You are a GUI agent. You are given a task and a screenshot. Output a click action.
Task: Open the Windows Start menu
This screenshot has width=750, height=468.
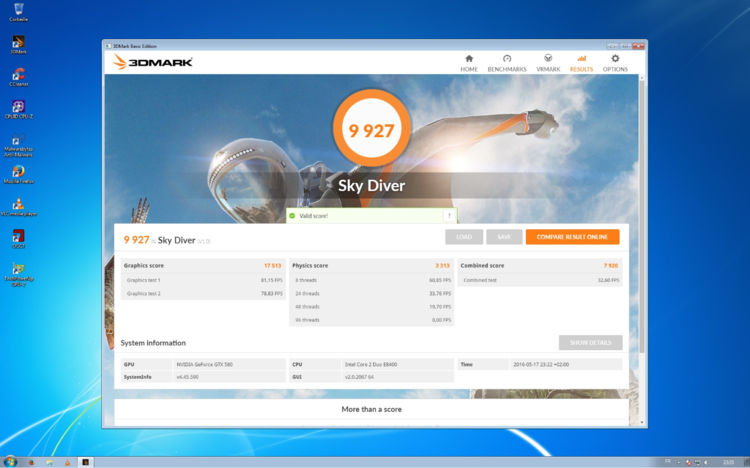(10, 462)
